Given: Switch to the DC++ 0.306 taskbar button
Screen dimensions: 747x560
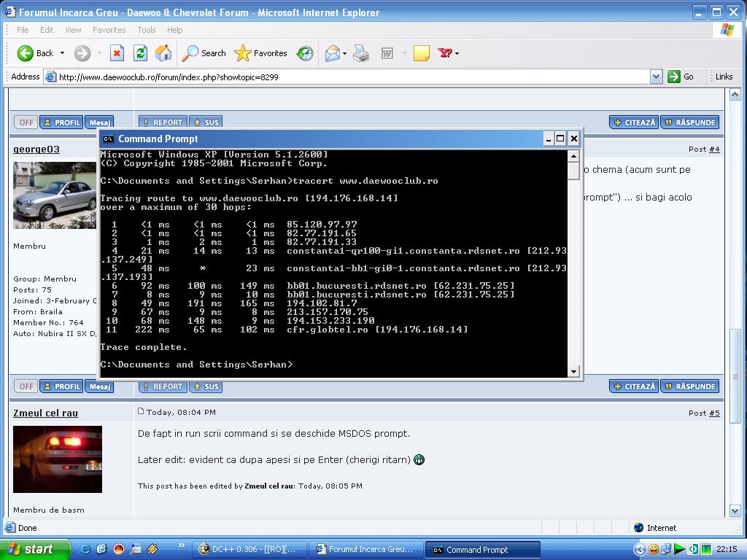Looking at the screenshot, I should [x=251, y=550].
